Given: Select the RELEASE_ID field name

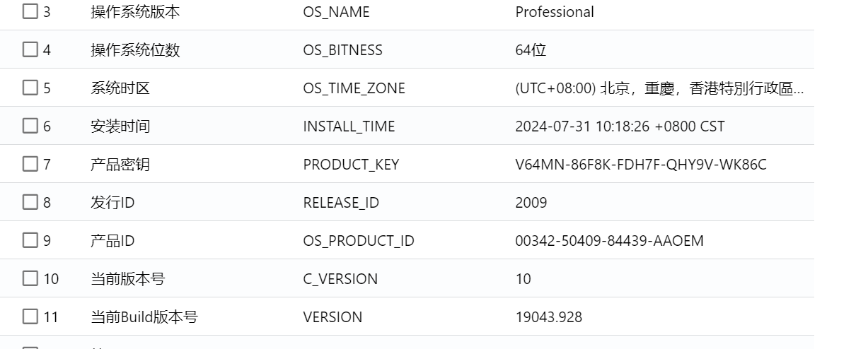Looking at the screenshot, I should (341, 203).
